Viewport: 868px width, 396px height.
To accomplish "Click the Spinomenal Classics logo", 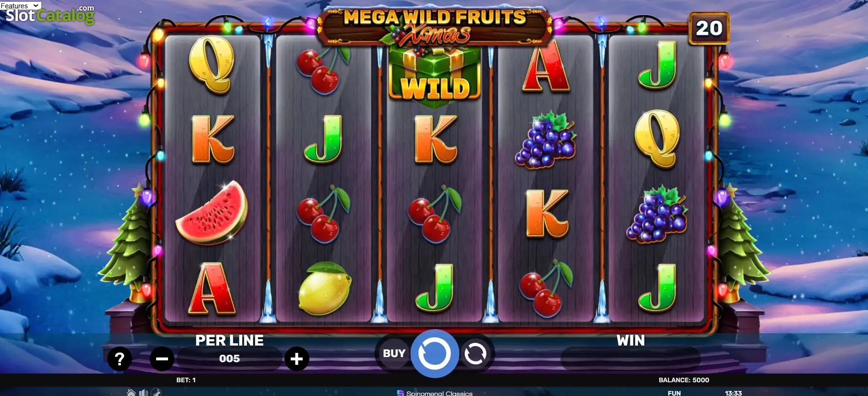I will [x=434, y=393].
